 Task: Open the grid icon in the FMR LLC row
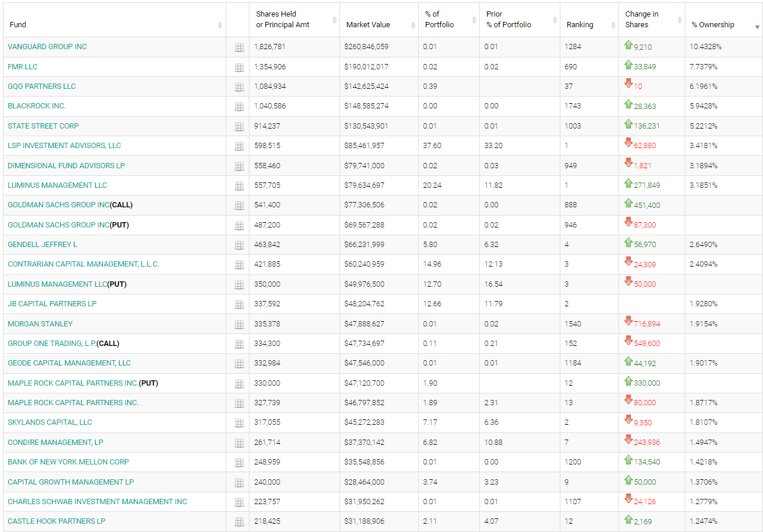[x=239, y=68]
